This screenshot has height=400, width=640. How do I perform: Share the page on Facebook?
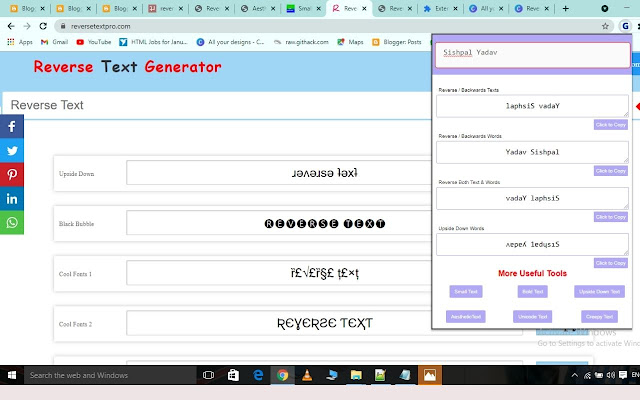click(12, 127)
